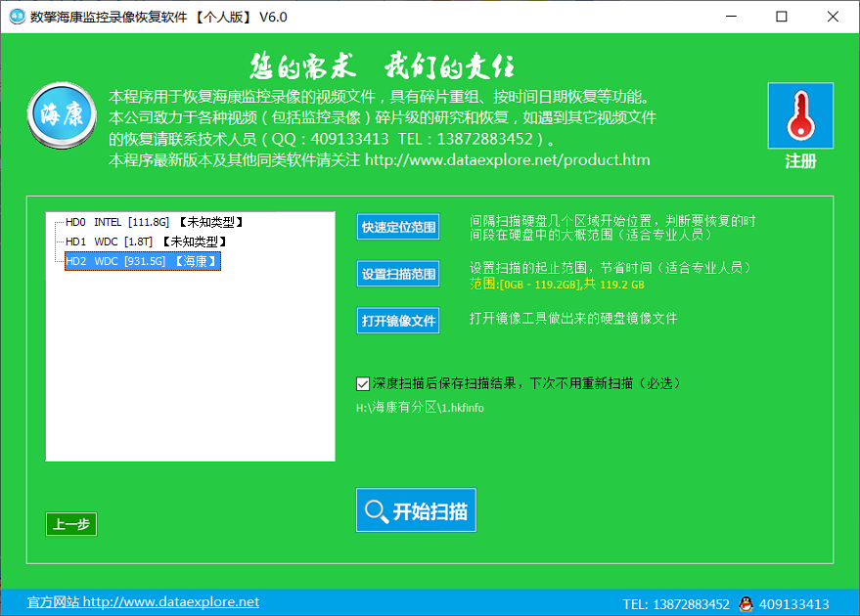Toggle the 深度扫描后保存扫描结果 checkbox

pyautogui.click(x=363, y=383)
